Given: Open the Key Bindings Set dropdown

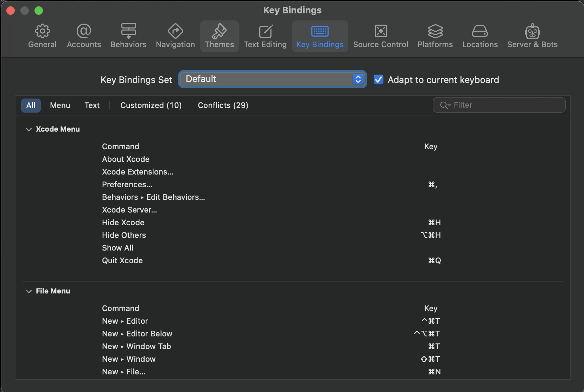Looking at the screenshot, I should (272, 79).
